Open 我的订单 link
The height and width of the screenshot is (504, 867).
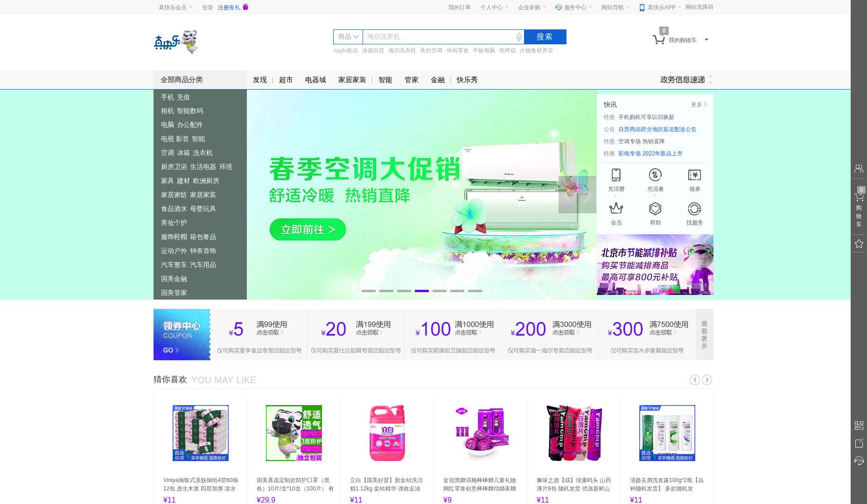pos(460,7)
